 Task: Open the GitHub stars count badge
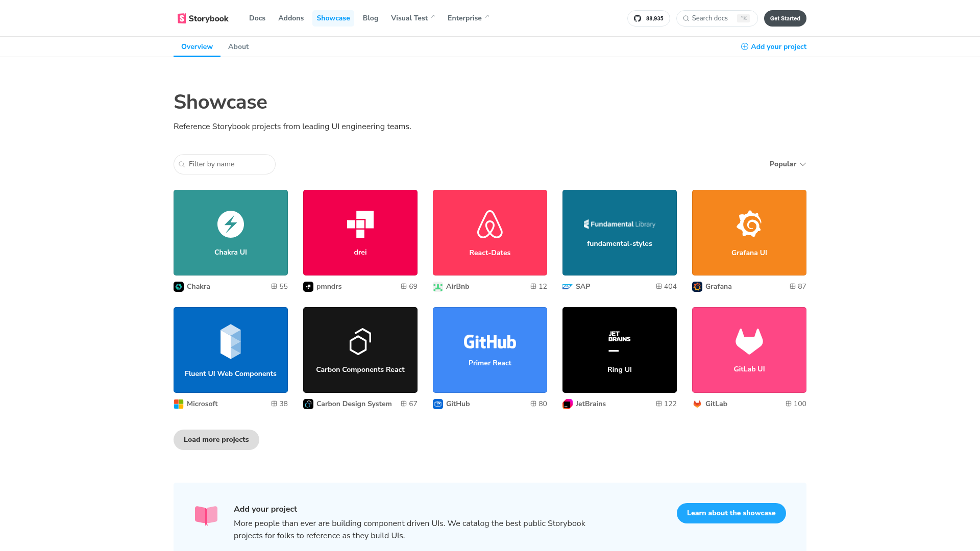pos(648,18)
